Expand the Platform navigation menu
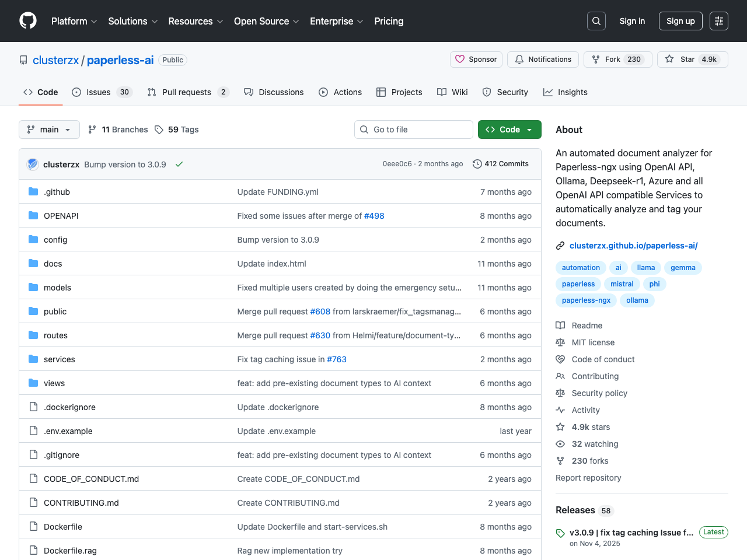The width and height of the screenshot is (747, 560). [x=74, y=21]
